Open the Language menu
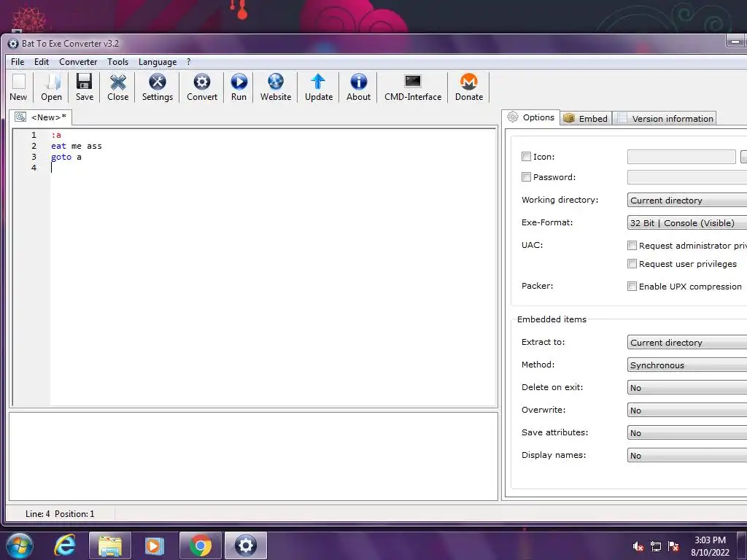Viewport: 747px width, 560px height. [x=158, y=62]
